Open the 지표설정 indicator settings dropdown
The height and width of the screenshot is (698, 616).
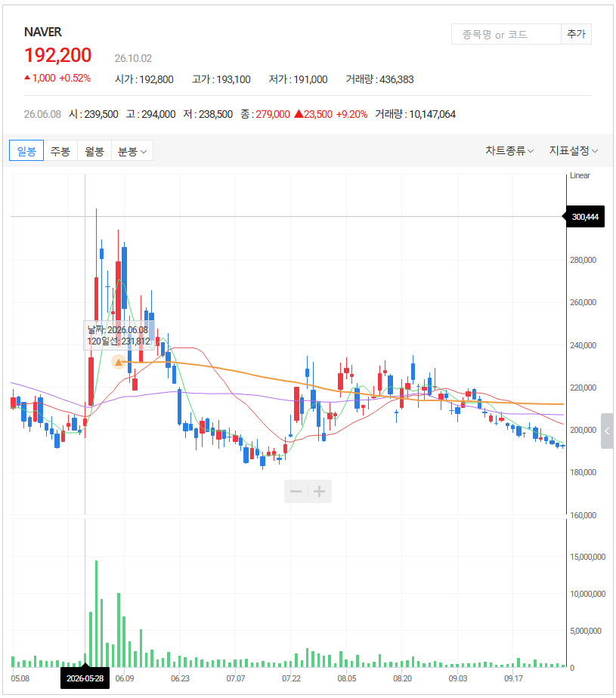pyautogui.click(x=573, y=151)
